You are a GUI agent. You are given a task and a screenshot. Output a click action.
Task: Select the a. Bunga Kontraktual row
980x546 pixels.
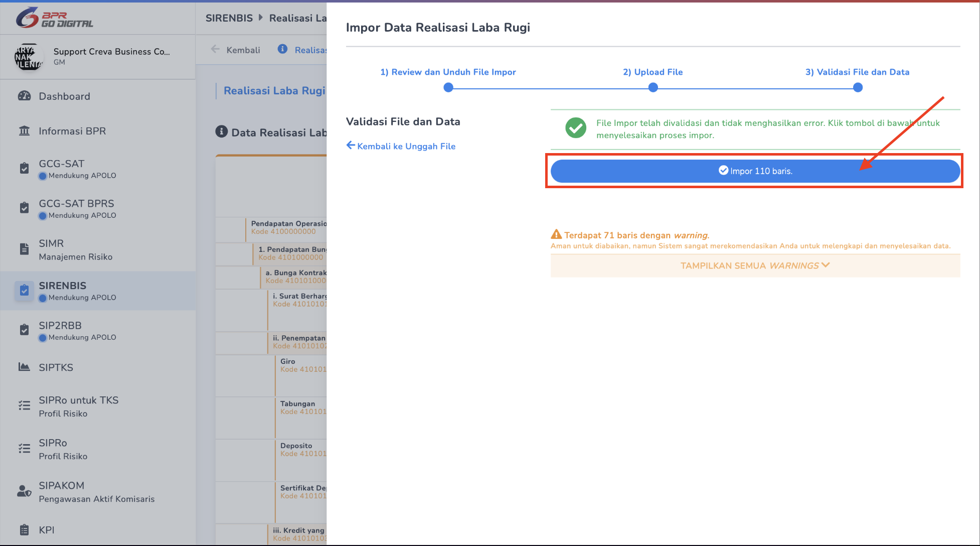(x=271, y=277)
